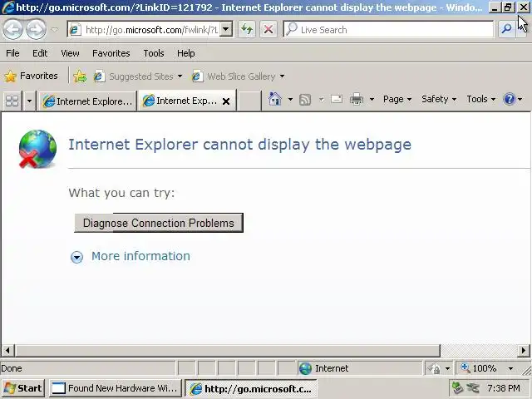The width and height of the screenshot is (532, 399).
Task: Switch to first Internet Explorer tab
Action: coord(87,101)
